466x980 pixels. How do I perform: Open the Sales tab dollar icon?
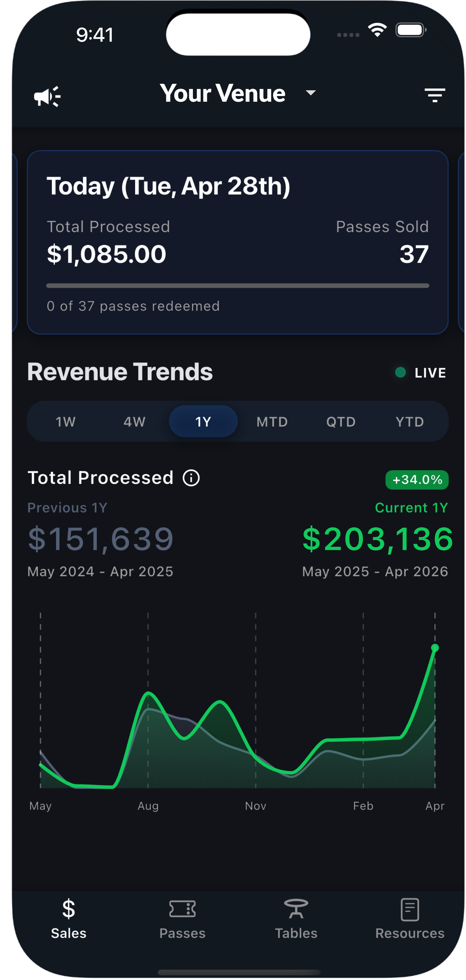click(x=68, y=909)
